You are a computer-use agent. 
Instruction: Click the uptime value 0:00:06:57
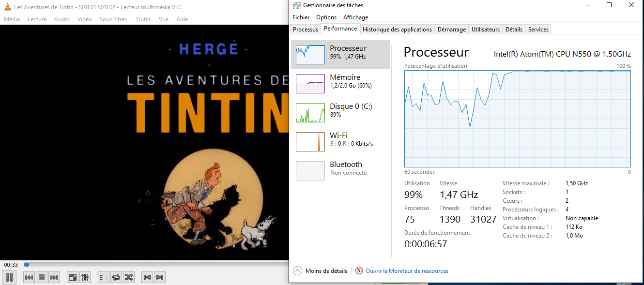point(426,244)
